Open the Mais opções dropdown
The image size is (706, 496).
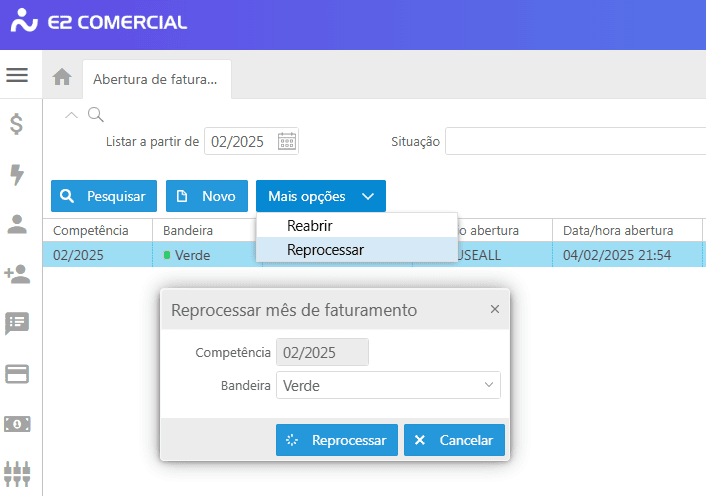[x=321, y=196]
